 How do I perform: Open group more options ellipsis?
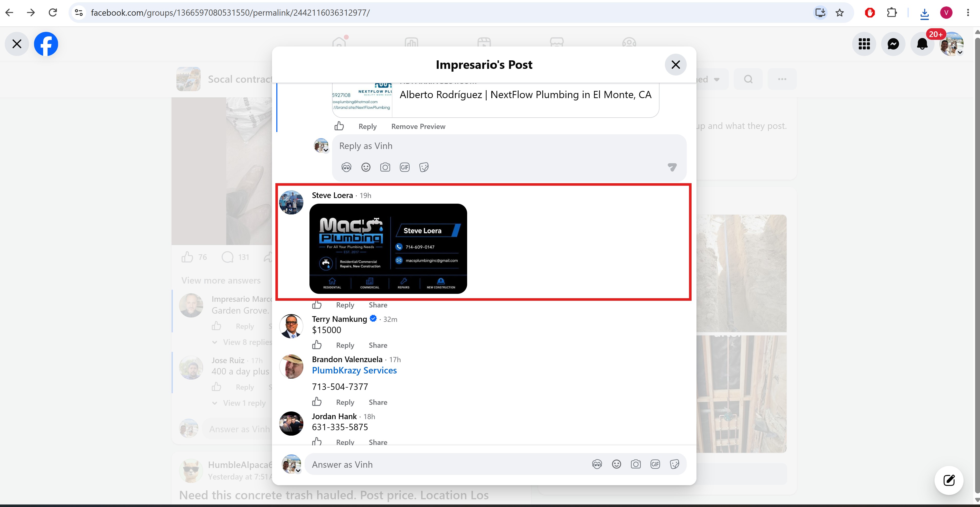click(782, 79)
